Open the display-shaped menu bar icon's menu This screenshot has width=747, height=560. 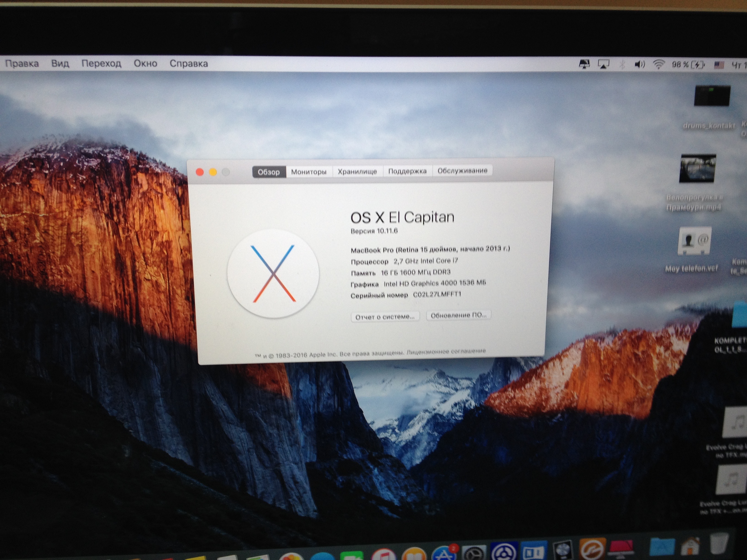(x=584, y=64)
